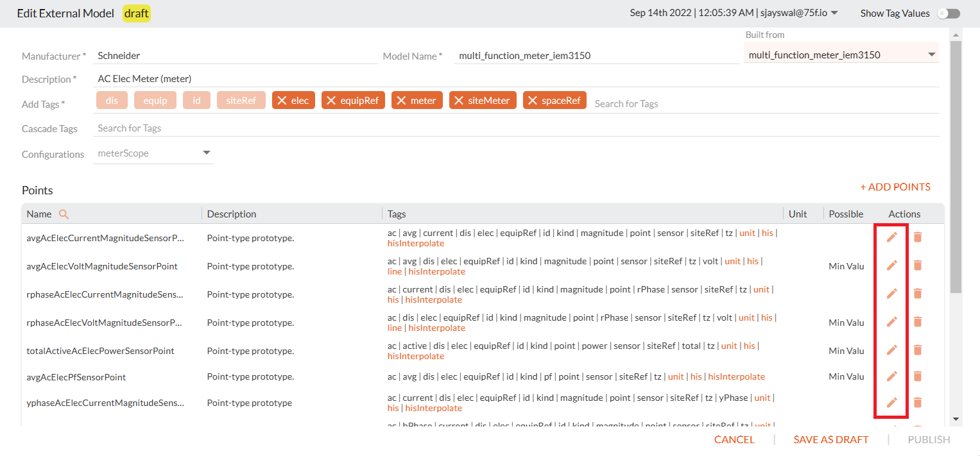Click the Add Tags search field
Viewport: 980px width, 456px height.
pyautogui.click(x=765, y=104)
